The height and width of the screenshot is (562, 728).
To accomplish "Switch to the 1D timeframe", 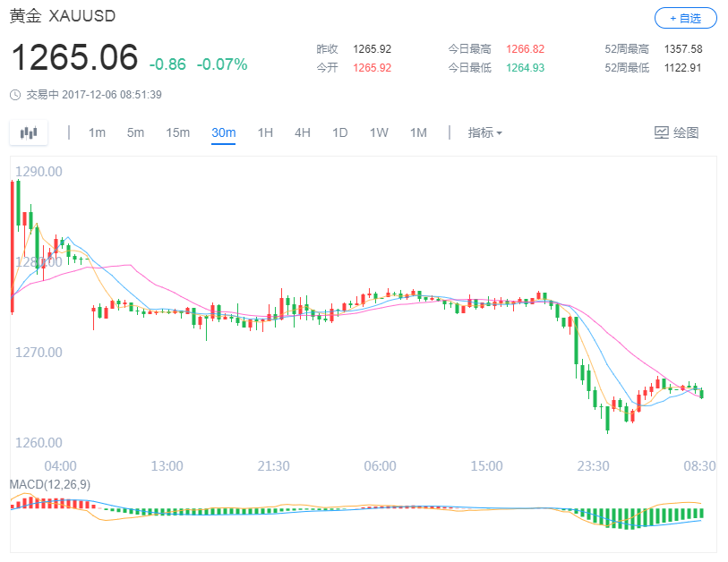I will pos(339,132).
